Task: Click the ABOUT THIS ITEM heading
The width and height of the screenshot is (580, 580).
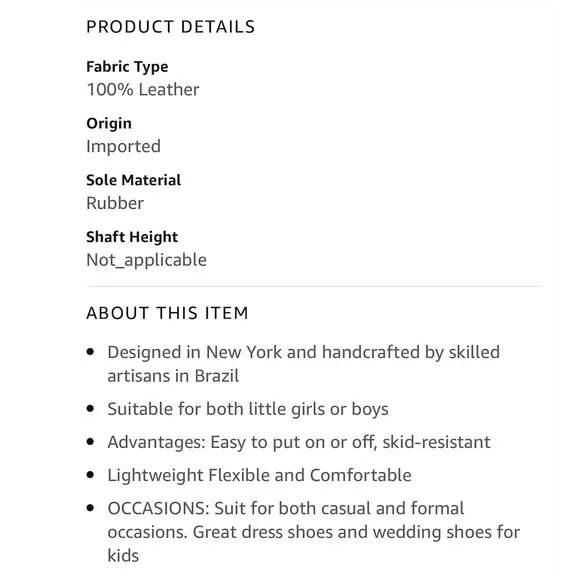Action: 167,313
